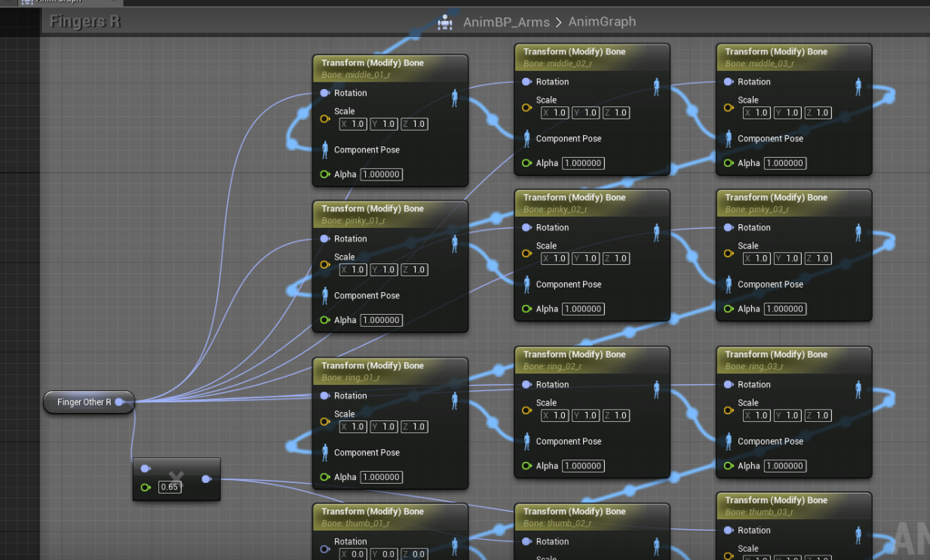930x560 pixels.
Task: Click Scale pin on middle_01_r node
Action: (x=324, y=119)
